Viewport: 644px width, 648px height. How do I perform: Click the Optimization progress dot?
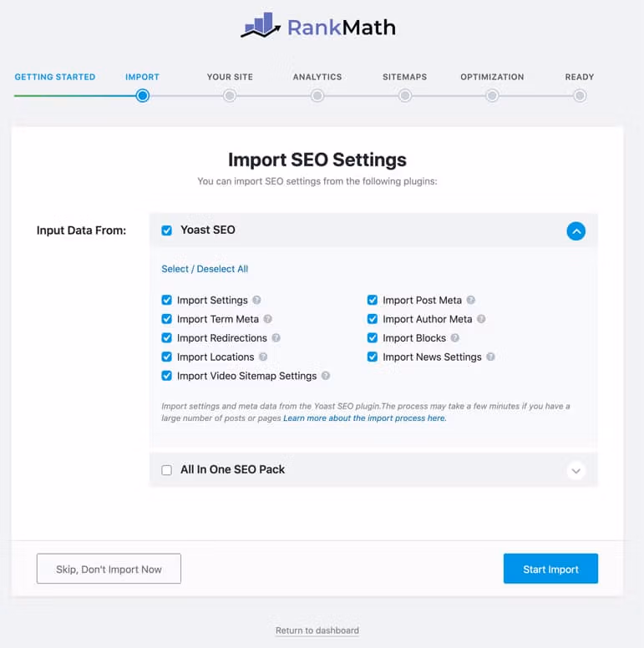coord(492,96)
